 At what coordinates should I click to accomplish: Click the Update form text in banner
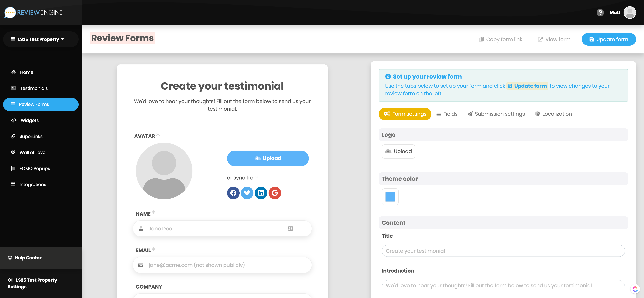(527, 86)
